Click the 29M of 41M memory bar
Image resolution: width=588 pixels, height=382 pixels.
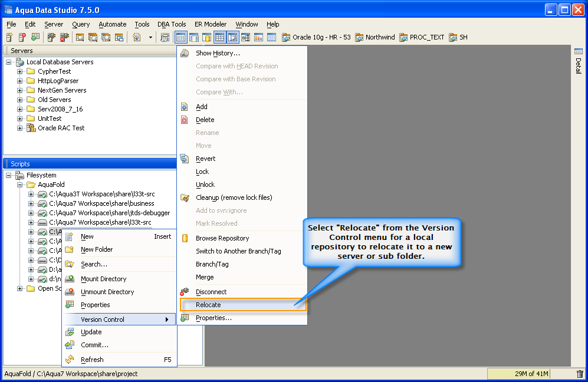click(518, 374)
